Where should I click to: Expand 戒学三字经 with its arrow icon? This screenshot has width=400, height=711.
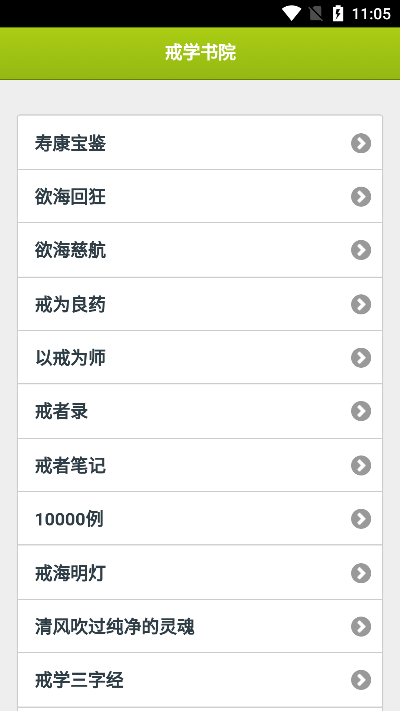coord(361,680)
